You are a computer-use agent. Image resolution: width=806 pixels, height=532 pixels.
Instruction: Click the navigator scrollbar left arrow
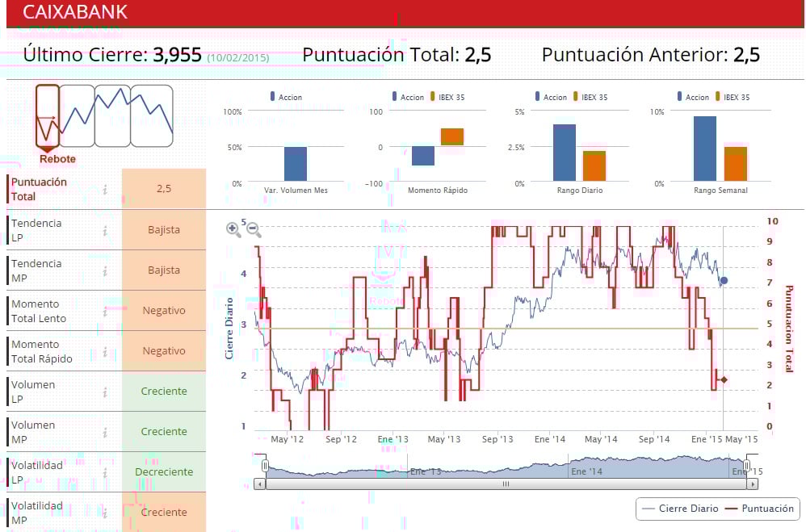coord(260,484)
